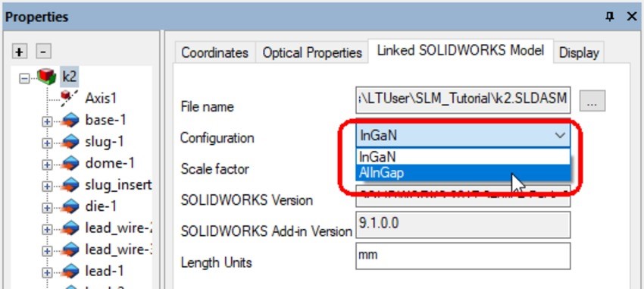Select the die-1 tree item label
The image size is (644, 289).
(x=101, y=206)
